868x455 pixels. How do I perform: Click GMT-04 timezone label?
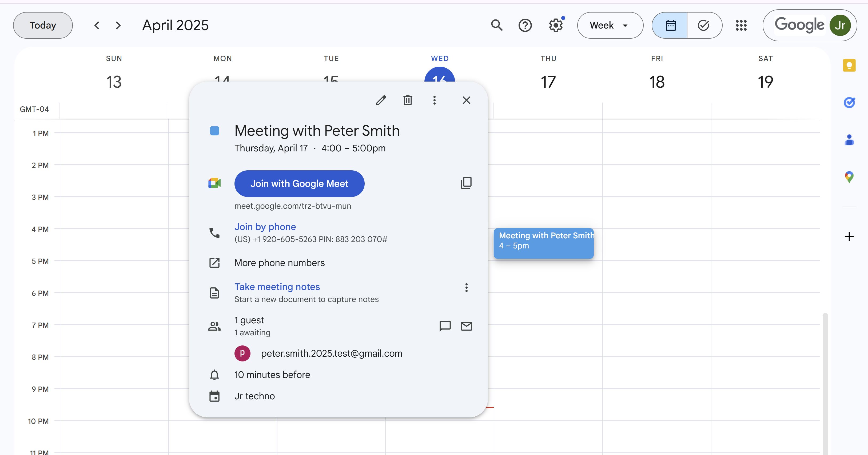(34, 109)
